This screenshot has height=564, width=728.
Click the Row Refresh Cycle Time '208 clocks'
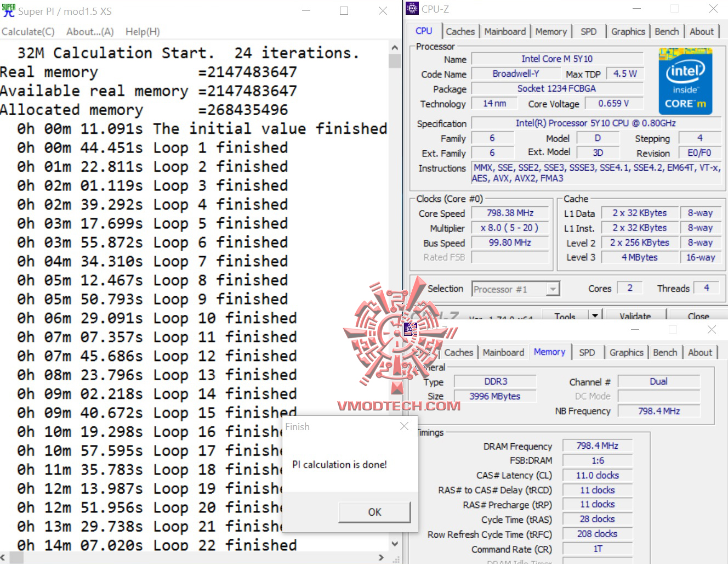(x=598, y=534)
